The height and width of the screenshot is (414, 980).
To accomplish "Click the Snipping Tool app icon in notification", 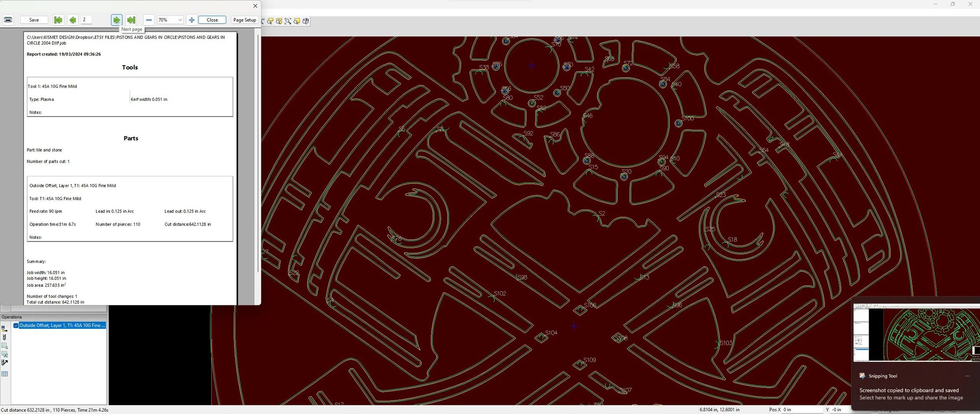I will pyautogui.click(x=862, y=376).
